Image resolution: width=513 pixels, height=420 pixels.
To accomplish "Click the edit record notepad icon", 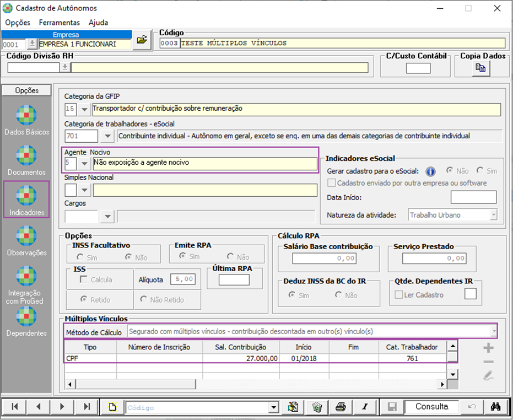I will click(293, 407).
